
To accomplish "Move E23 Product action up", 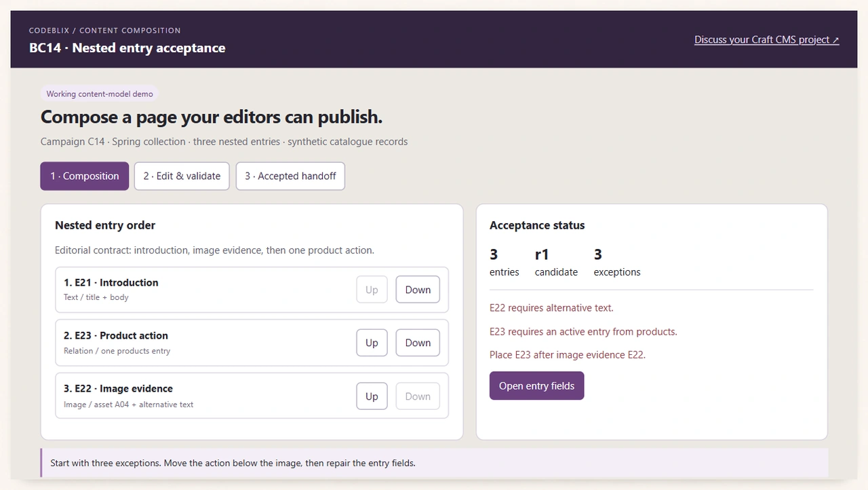I will coord(372,343).
